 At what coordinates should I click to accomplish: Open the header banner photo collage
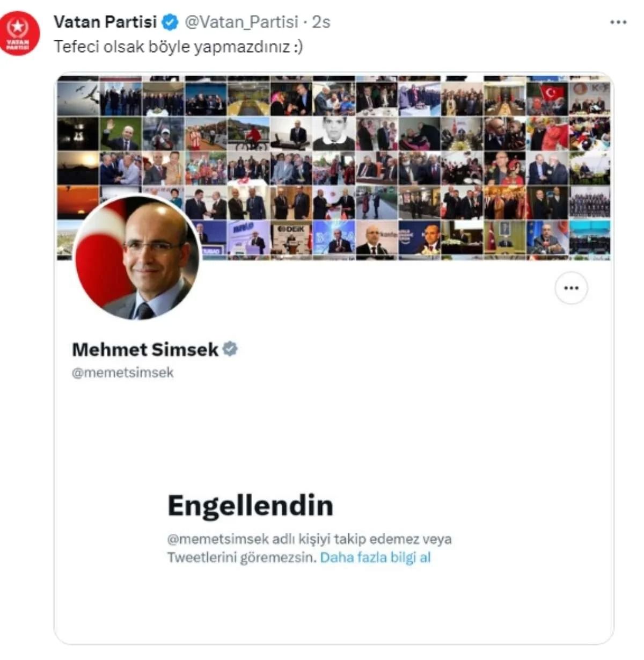tap(334, 168)
